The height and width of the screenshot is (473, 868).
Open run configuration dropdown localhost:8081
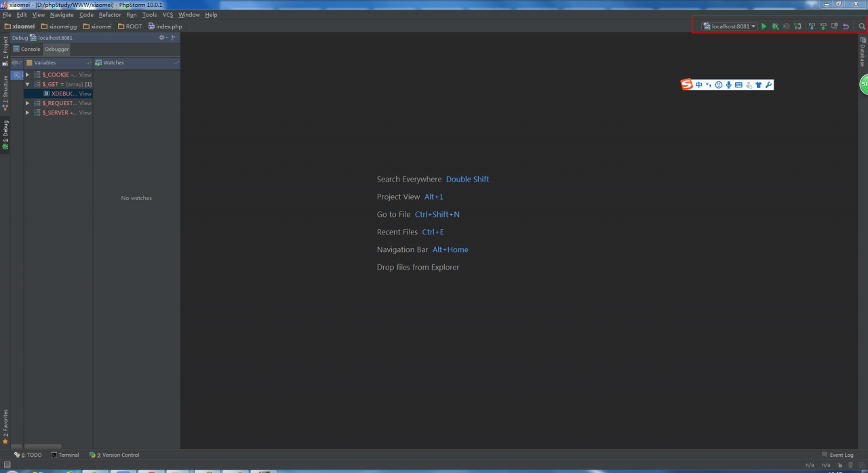click(730, 26)
